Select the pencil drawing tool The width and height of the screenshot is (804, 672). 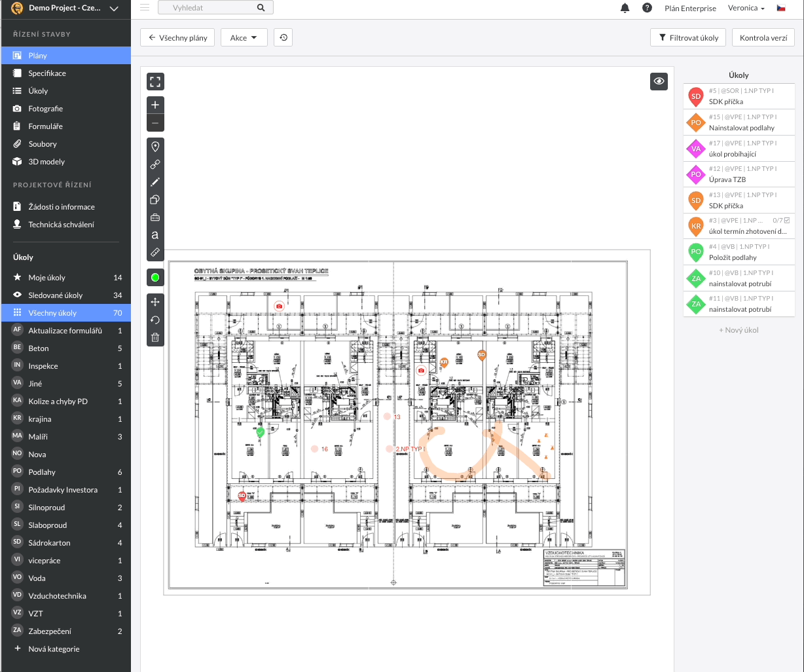(x=155, y=182)
